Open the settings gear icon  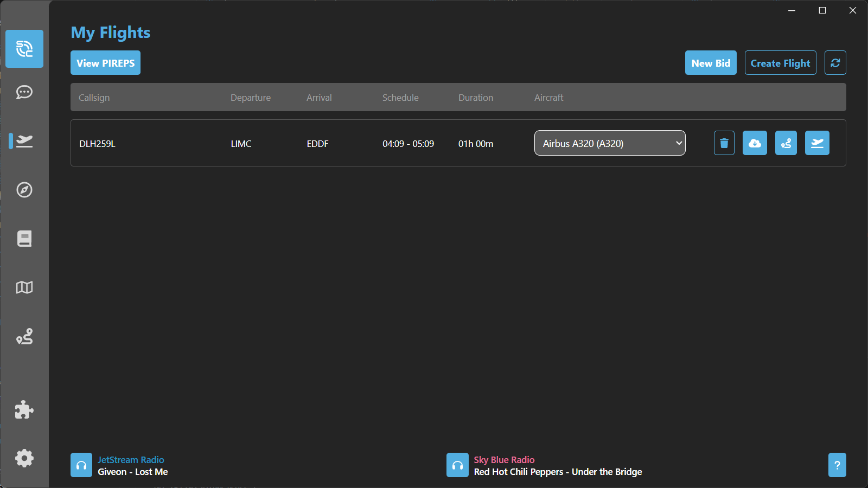[x=24, y=458]
